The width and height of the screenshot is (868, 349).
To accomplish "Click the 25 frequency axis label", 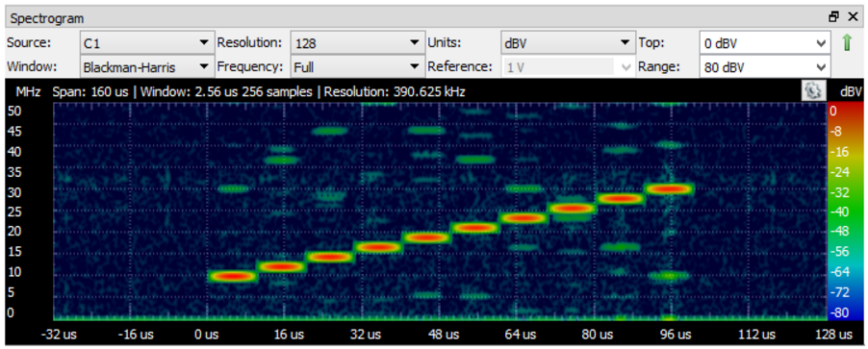I will point(13,212).
